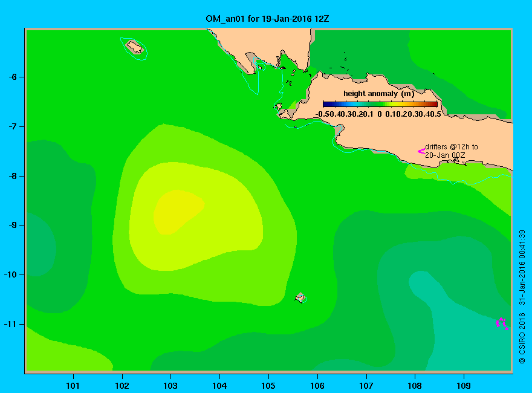Click the 'height anomaly (m)' legend label
This screenshot has height=393, width=532.
(378, 94)
